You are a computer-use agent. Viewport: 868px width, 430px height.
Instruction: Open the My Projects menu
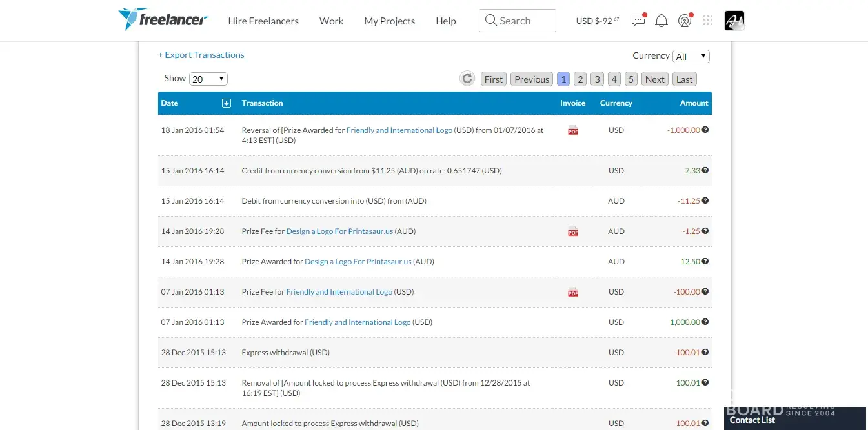click(389, 21)
